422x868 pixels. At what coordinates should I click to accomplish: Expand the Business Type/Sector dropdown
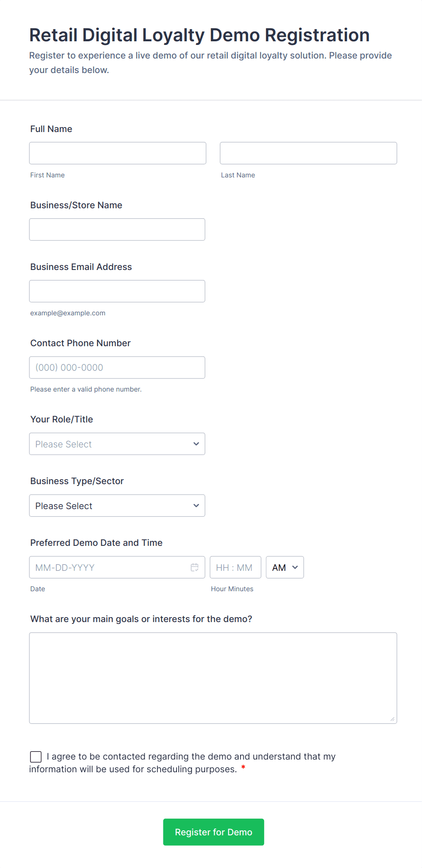(117, 505)
